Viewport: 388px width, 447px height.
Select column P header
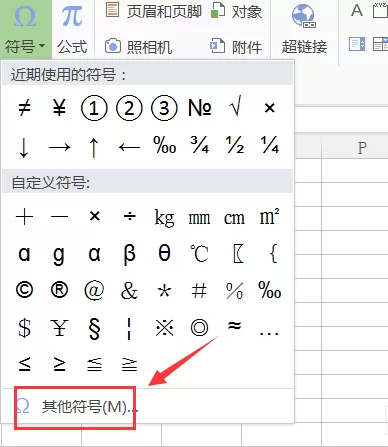[x=362, y=148]
